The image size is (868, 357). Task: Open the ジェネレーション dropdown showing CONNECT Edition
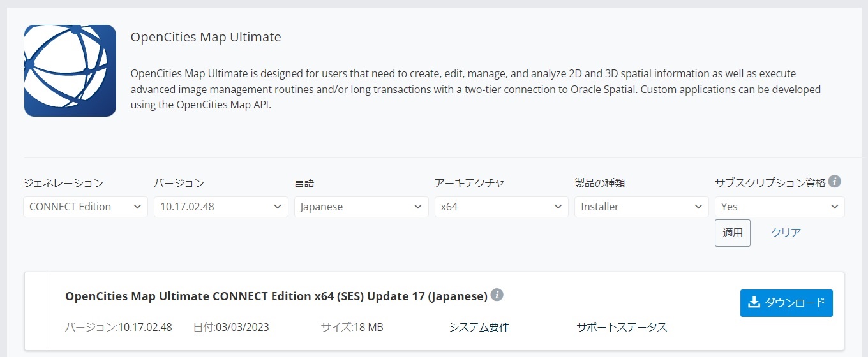(86, 207)
